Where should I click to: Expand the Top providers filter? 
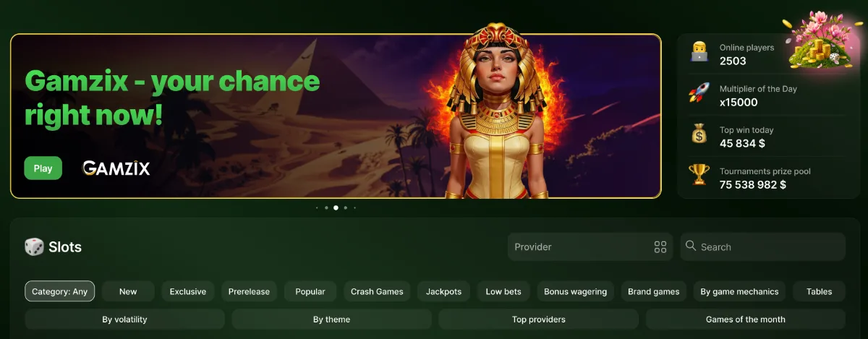coord(539,319)
